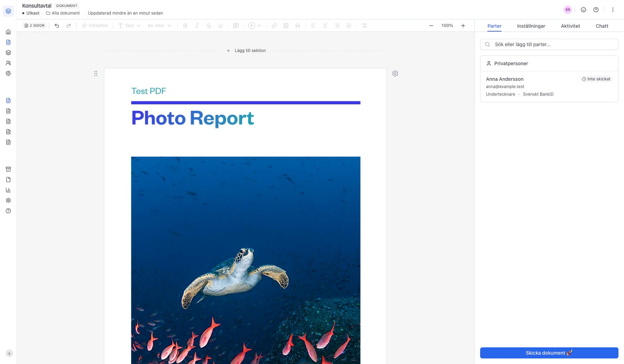Click the sea turtle photo in document
The image size is (624, 364).
click(246, 260)
